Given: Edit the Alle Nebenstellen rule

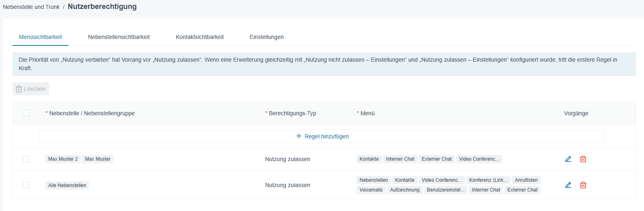Looking at the screenshot, I should [x=568, y=185].
